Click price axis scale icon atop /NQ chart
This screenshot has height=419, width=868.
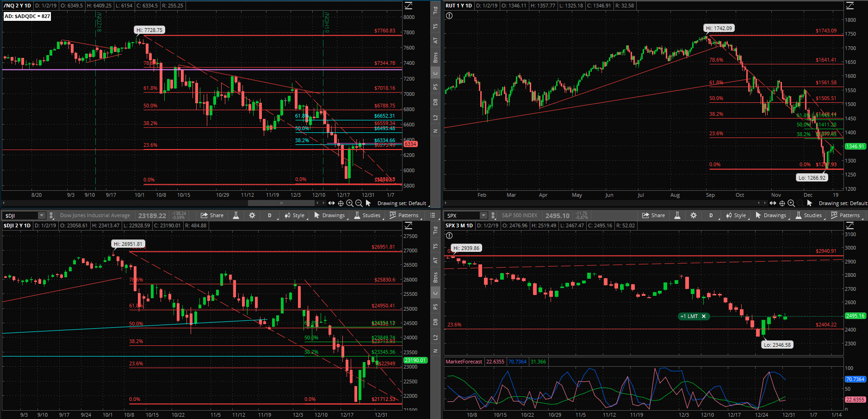tap(409, 6)
